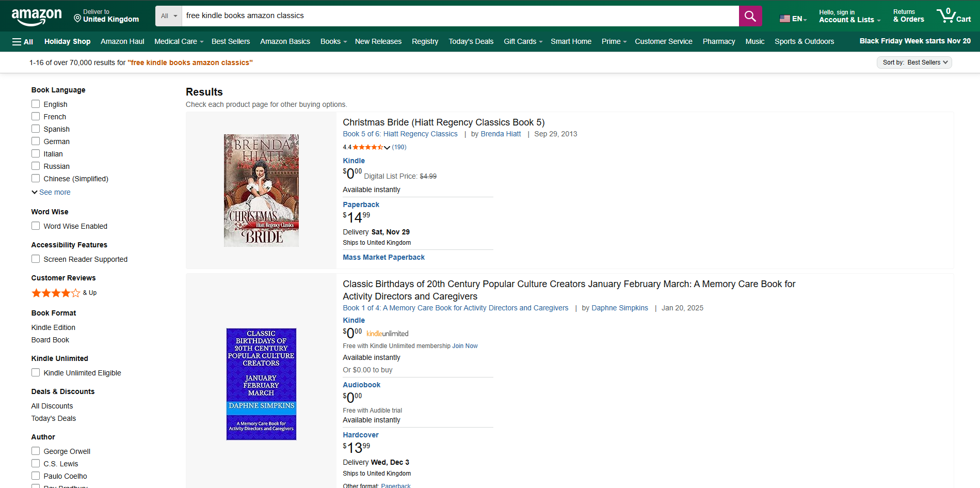Click the Kindle Unlimited logo
The width and height of the screenshot is (980, 488).
(387, 333)
